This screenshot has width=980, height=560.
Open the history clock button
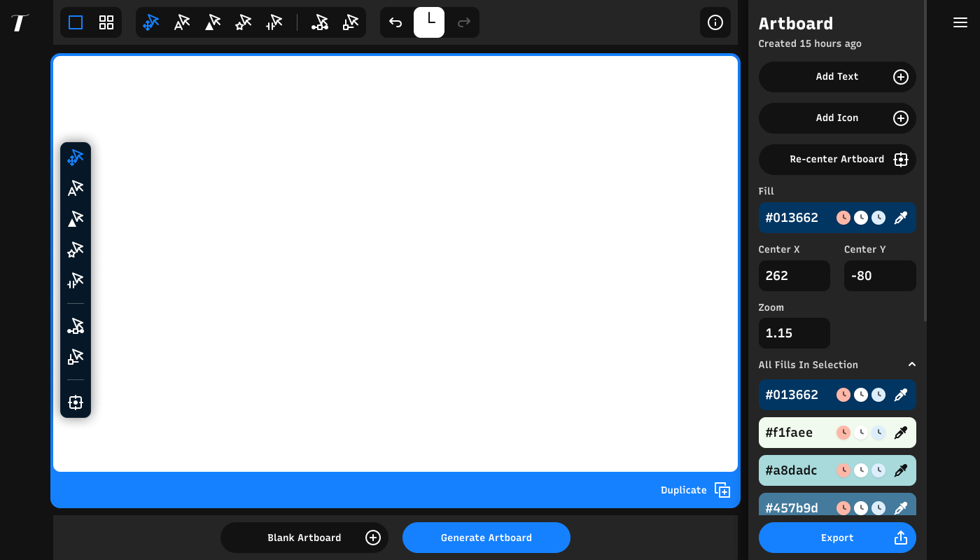click(x=429, y=22)
